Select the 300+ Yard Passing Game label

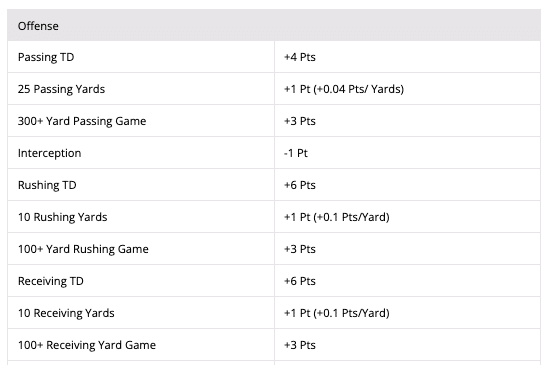[x=82, y=121]
